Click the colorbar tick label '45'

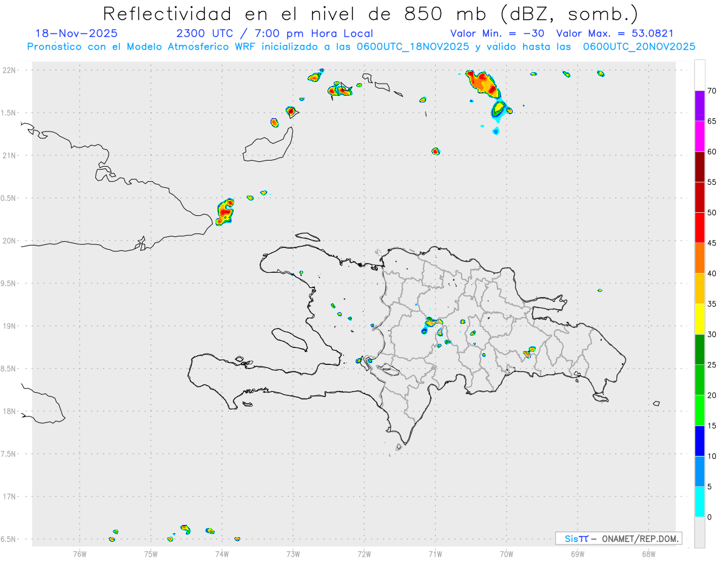point(712,243)
